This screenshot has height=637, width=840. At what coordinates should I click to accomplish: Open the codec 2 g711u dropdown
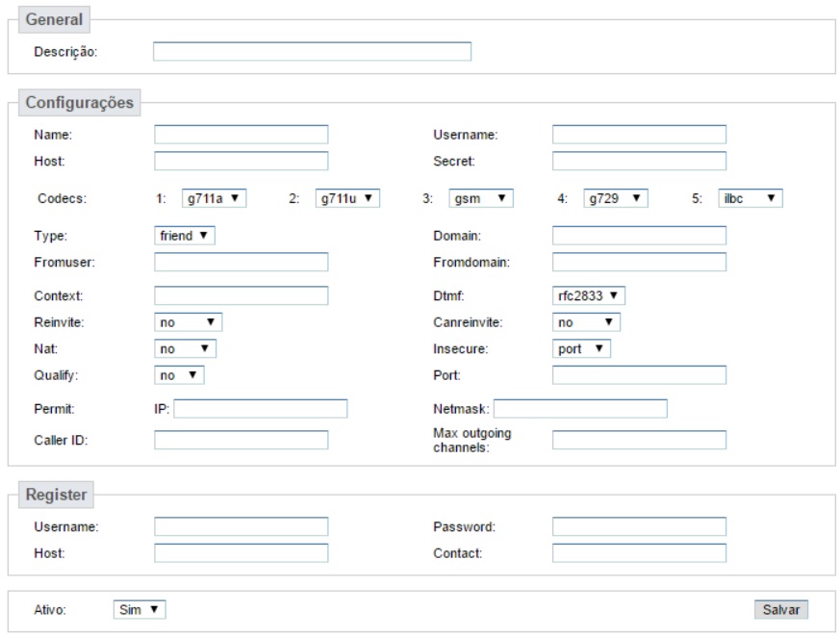point(347,198)
